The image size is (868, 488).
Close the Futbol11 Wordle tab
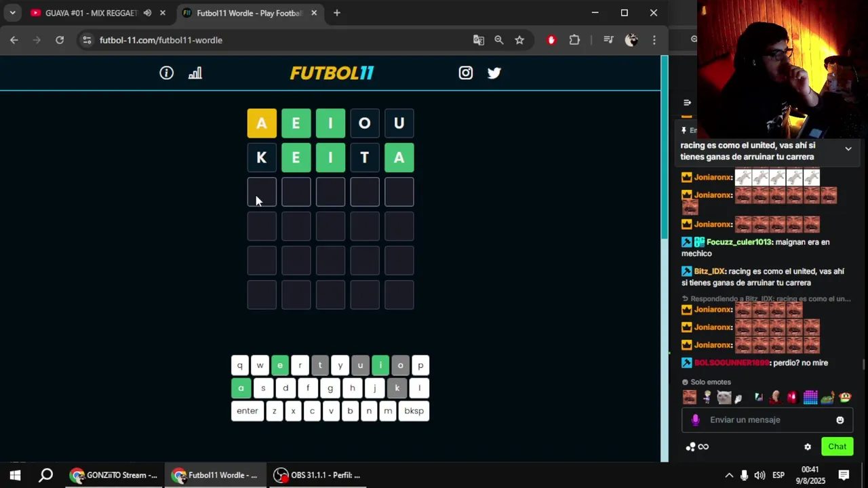coord(314,13)
